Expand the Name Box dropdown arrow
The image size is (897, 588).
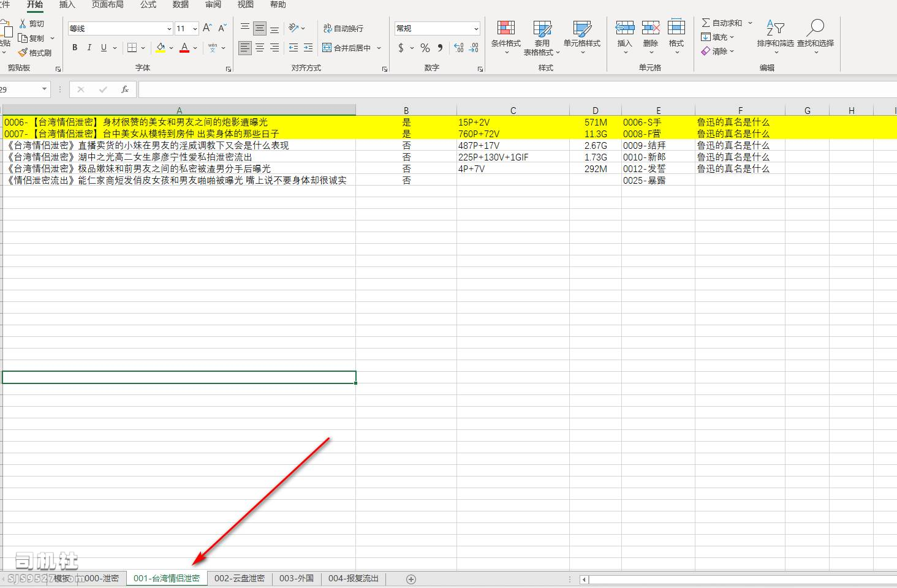[x=44, y=89]
